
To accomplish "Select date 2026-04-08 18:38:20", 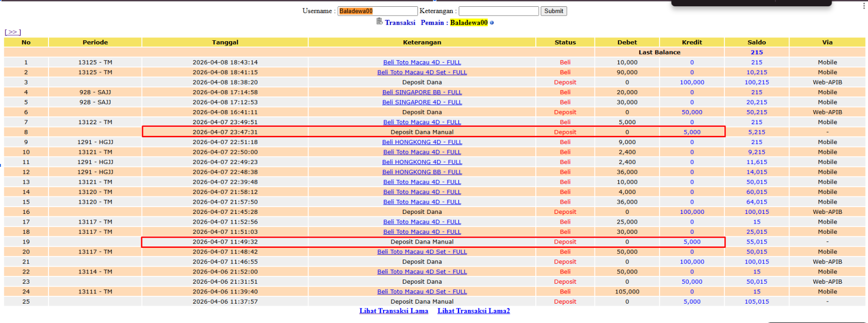I will [x=225, y=82].
